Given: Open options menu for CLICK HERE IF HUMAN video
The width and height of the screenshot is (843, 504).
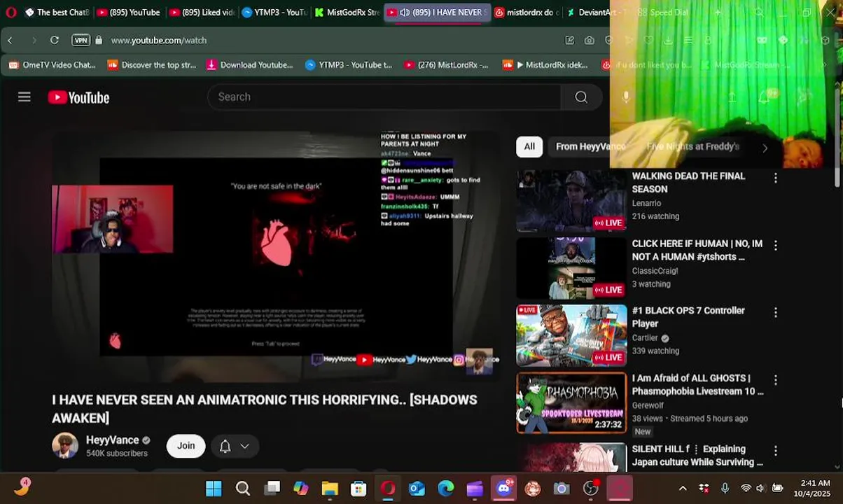Looking at the screenshot, I should point(775,245).
